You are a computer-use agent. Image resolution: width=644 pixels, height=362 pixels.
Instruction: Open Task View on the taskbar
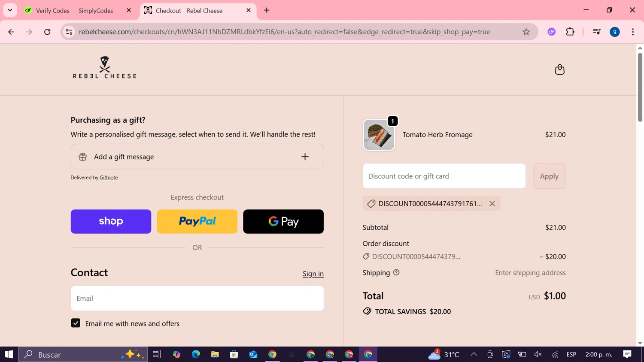(157, 354)
